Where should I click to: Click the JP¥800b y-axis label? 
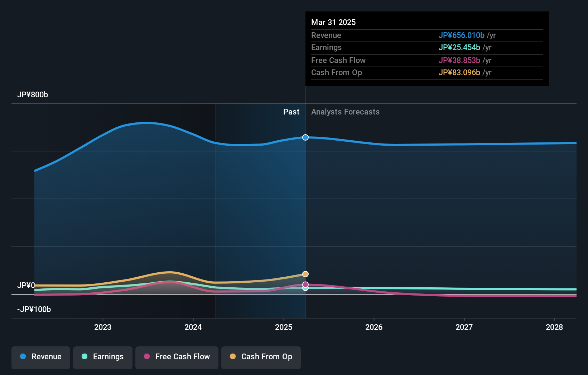[x=33, y=95]
